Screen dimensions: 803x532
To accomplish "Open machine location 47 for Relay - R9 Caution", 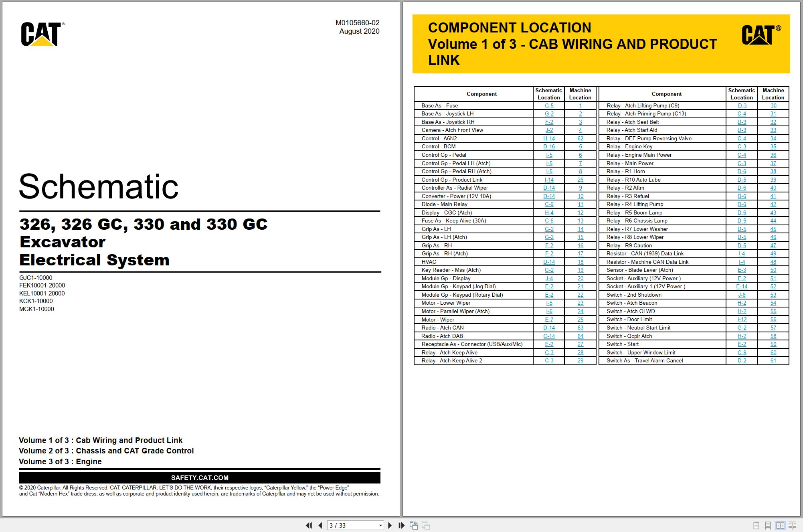I will pyautogui.click(x=773, y=245).
